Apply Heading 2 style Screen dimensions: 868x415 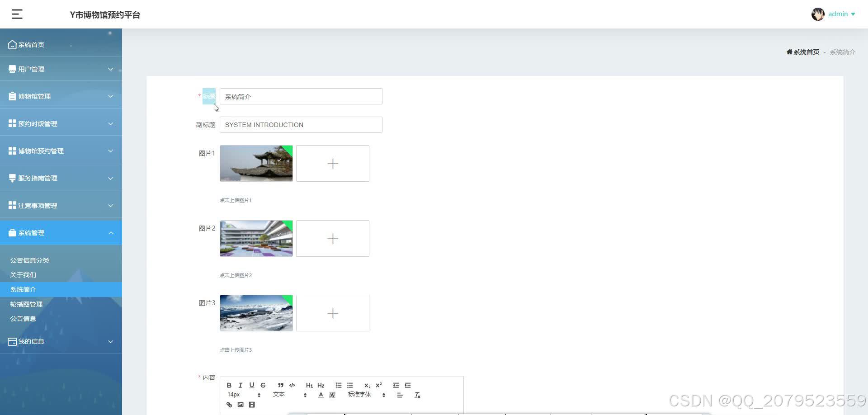321,385
